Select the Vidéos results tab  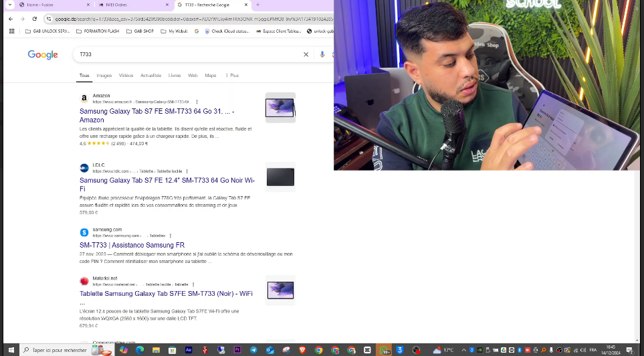pyautogui.click(x=126, y=76)
